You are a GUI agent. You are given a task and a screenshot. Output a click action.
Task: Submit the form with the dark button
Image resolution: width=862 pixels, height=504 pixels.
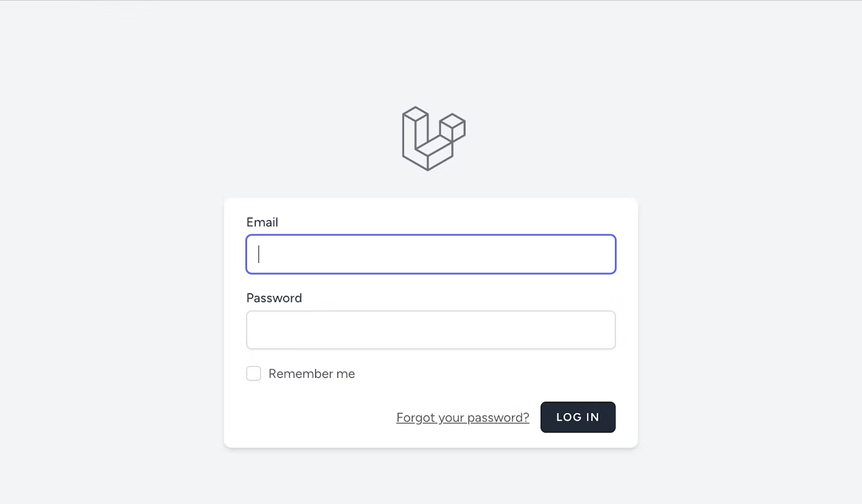click(x=578, y=417)
